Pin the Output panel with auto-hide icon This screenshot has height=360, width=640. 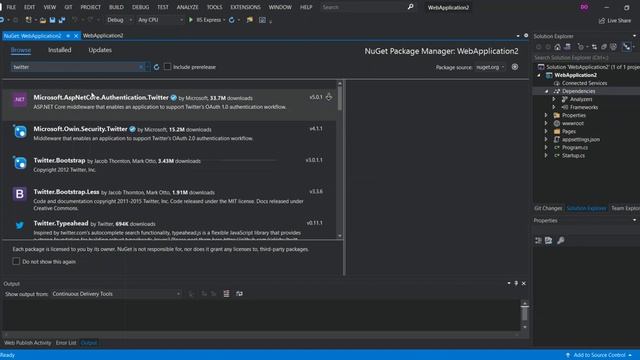(516, 284)
